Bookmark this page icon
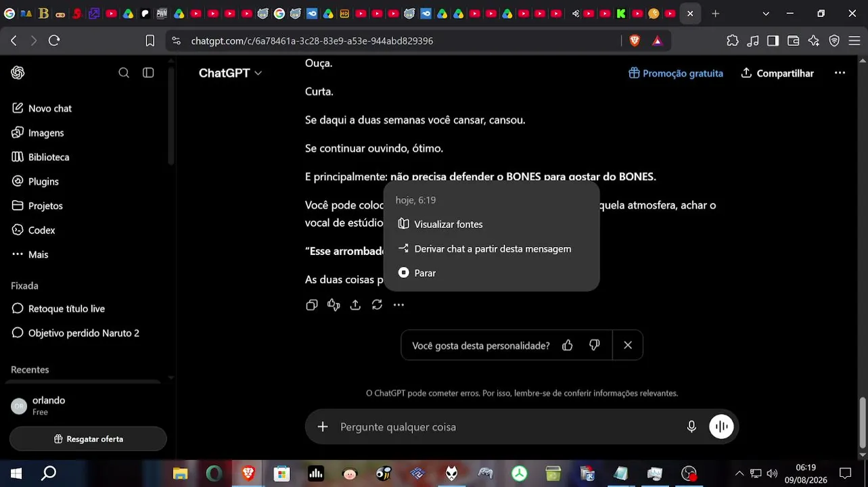 pos(150,41)
